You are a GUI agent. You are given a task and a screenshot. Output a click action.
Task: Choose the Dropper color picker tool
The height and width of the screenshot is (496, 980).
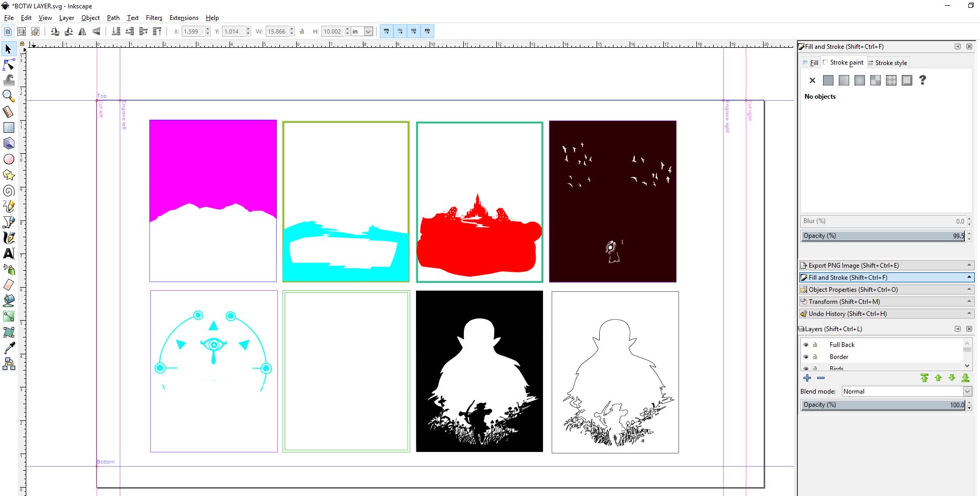coord(8,348)
